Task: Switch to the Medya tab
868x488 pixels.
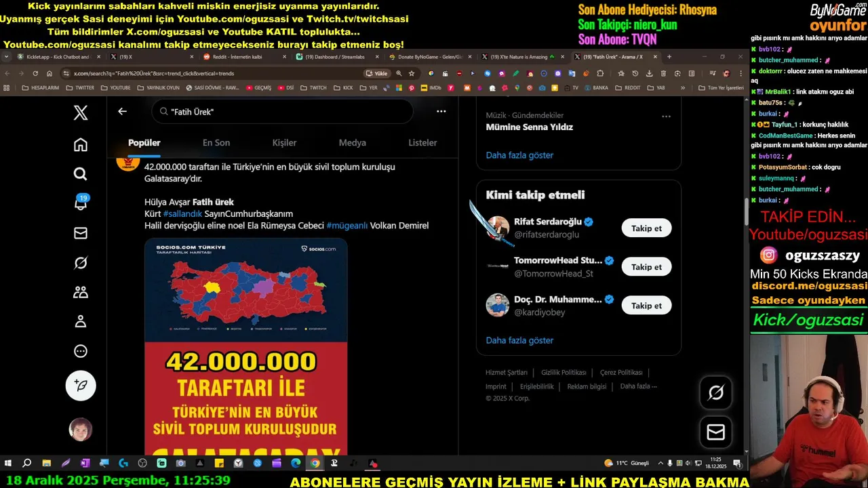Action: [x=353, y=142]
